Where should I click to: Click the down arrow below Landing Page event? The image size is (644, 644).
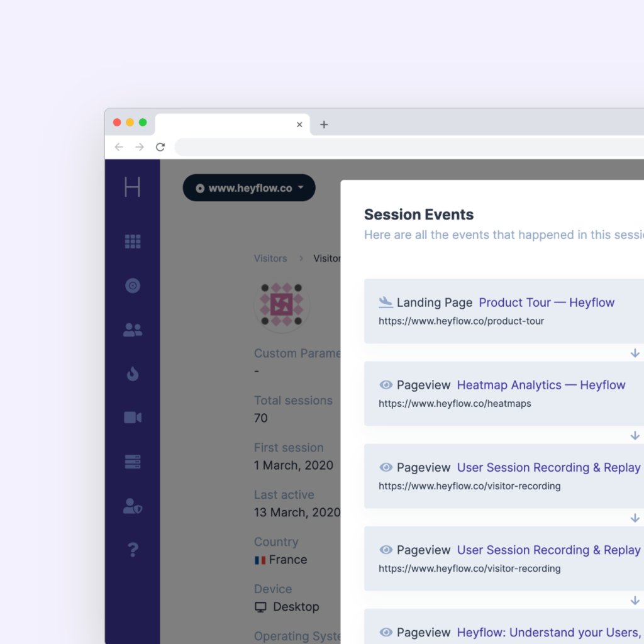click(635, 353)
